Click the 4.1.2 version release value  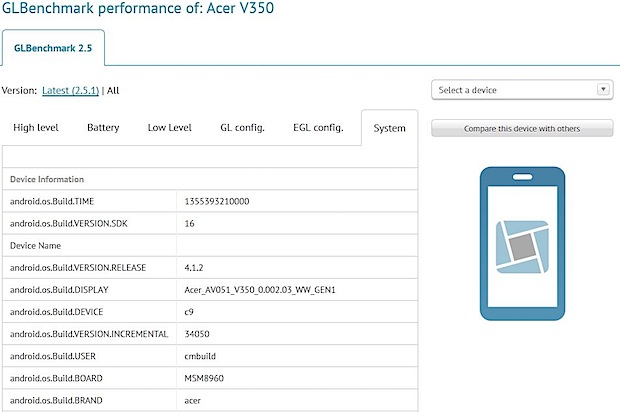click(x=195, y=267)
